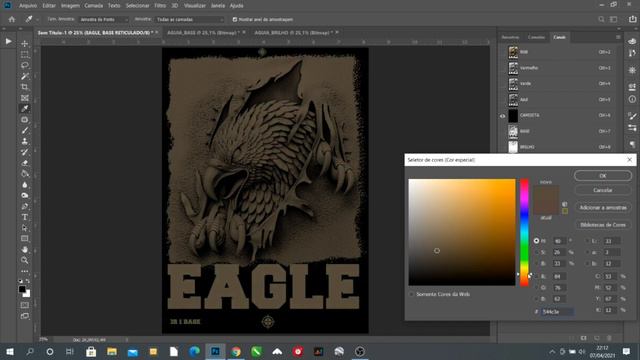Screen dimensions: 640x360
Task: Select the S saturation radio button
Action: (536, 252)
